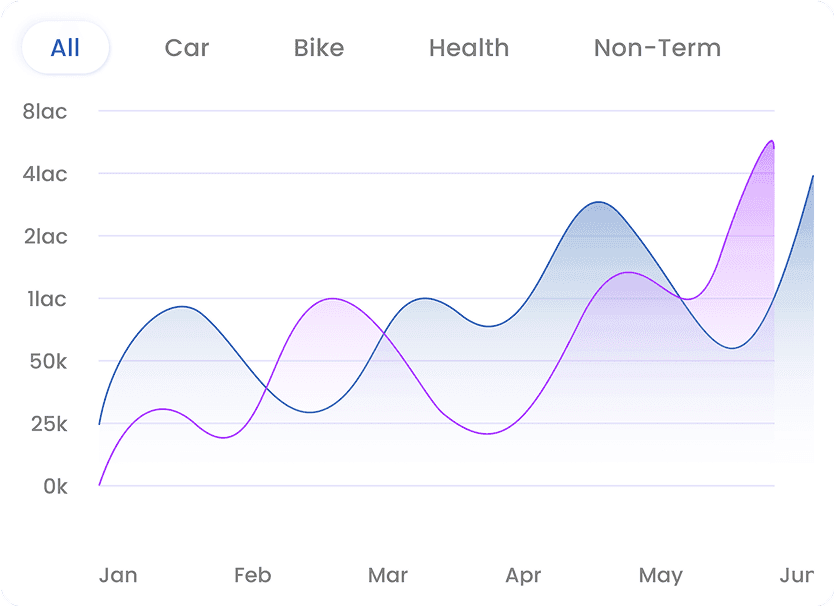
Task: Click the Mar month label
Action: (388, 575)
